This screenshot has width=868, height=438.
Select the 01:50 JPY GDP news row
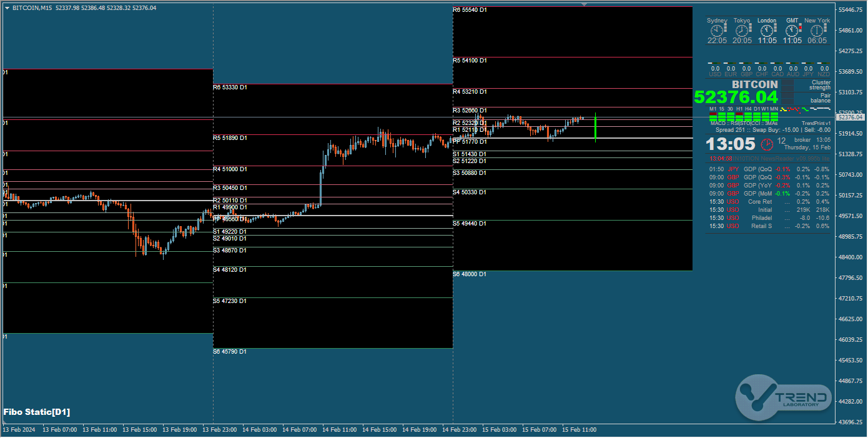[x=769, y=169]
